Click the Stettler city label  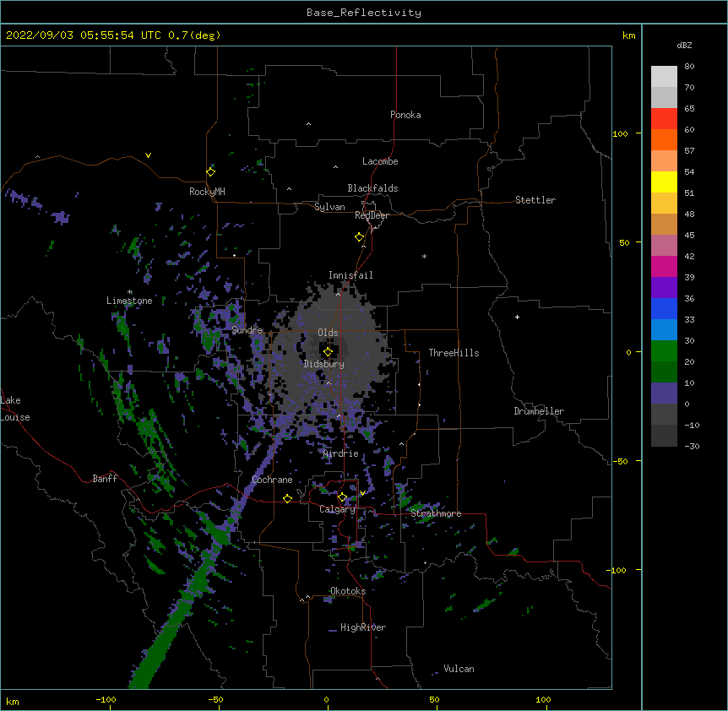click(x=535, y=200)
